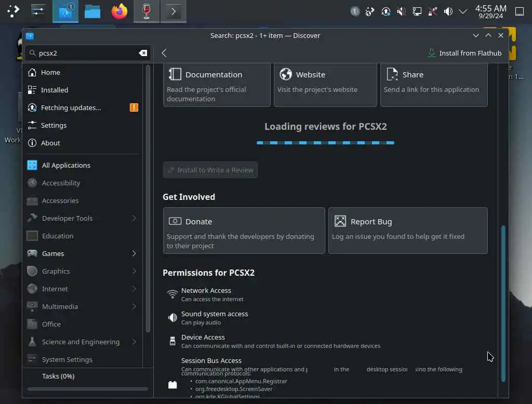The height and width of the screenshot is (404, 532).
Task: Select Developer Tools category
Action: tap(83, 218)
